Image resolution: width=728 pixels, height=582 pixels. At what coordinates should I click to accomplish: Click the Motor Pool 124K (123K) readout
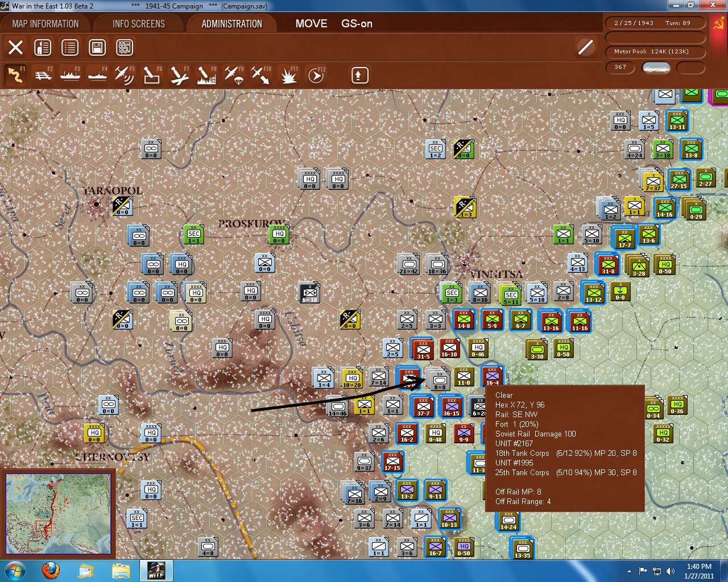[x=652, y=52]
